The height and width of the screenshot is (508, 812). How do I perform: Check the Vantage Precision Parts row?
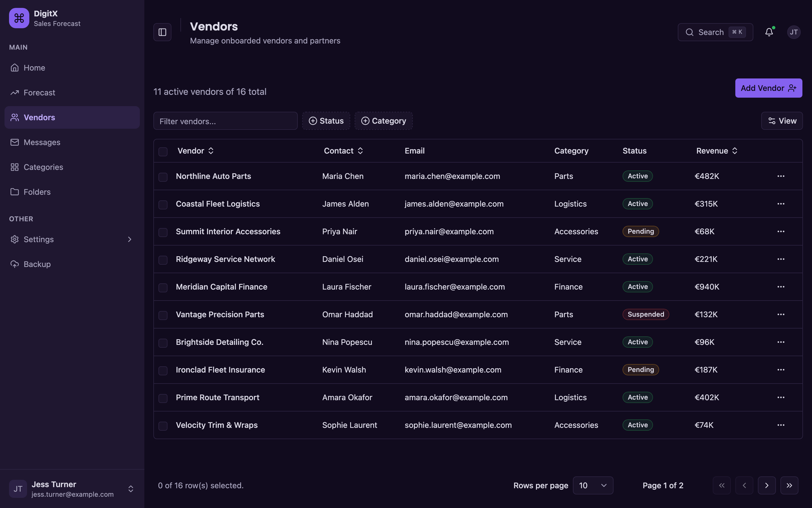click(163, 316)
